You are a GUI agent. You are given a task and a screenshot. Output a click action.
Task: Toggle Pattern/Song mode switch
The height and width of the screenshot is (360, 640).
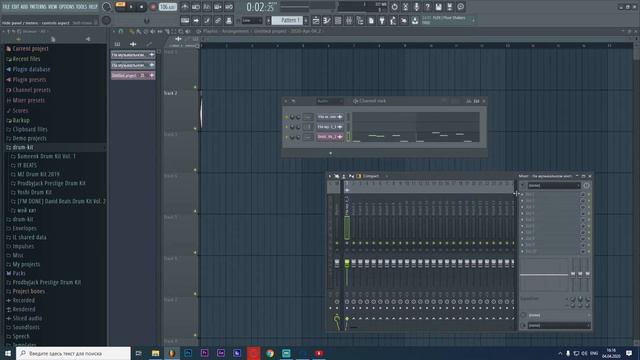[x=120, y=7]
